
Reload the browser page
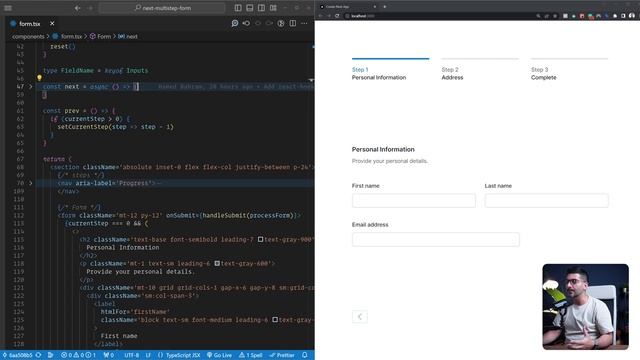point(337,16)
